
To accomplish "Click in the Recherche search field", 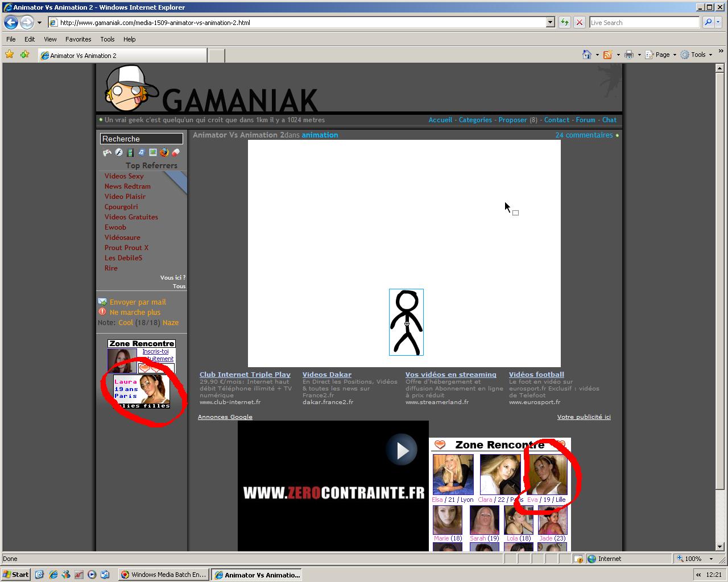I will (142, 139).
